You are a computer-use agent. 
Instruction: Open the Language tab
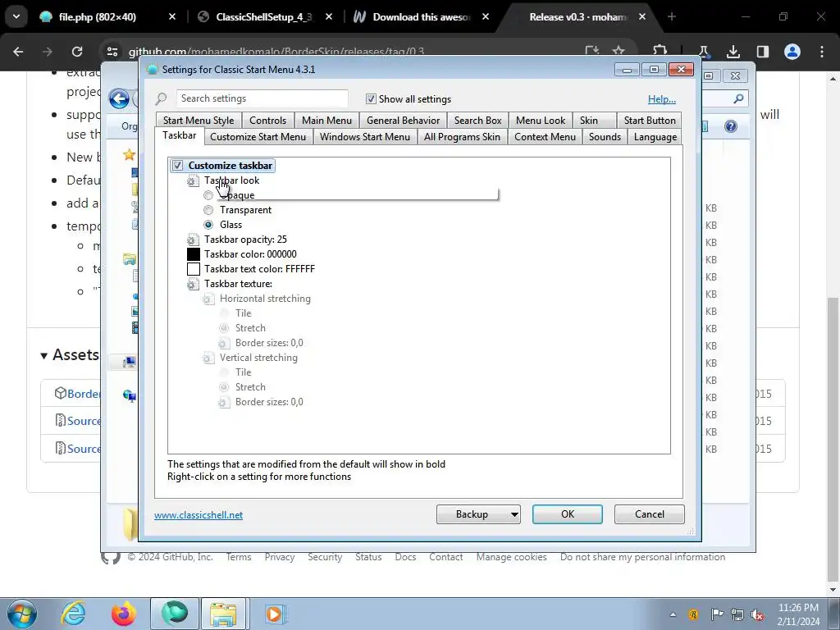click(655, 137)
